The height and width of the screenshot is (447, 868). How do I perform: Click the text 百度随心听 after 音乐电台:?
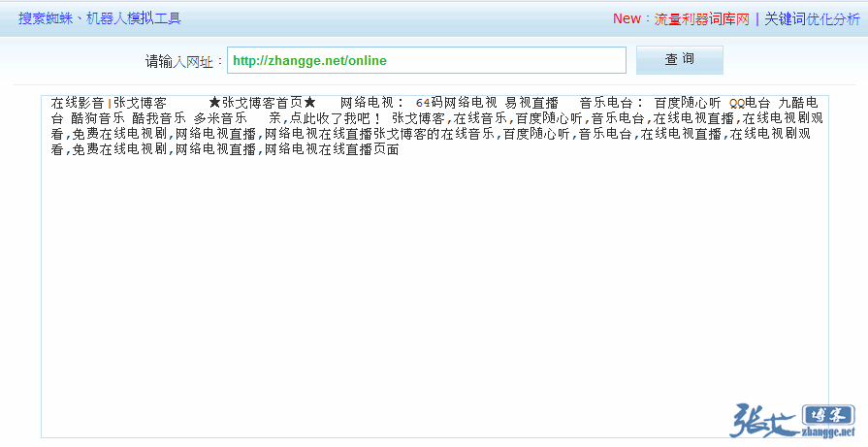pyautogui.click(x=688, y=103)
